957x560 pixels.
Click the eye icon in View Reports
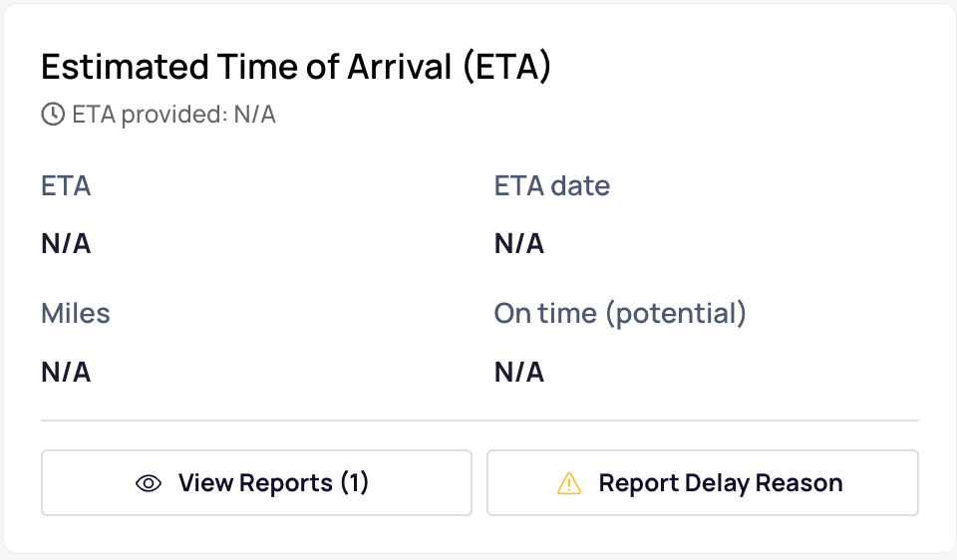[149, 483]
